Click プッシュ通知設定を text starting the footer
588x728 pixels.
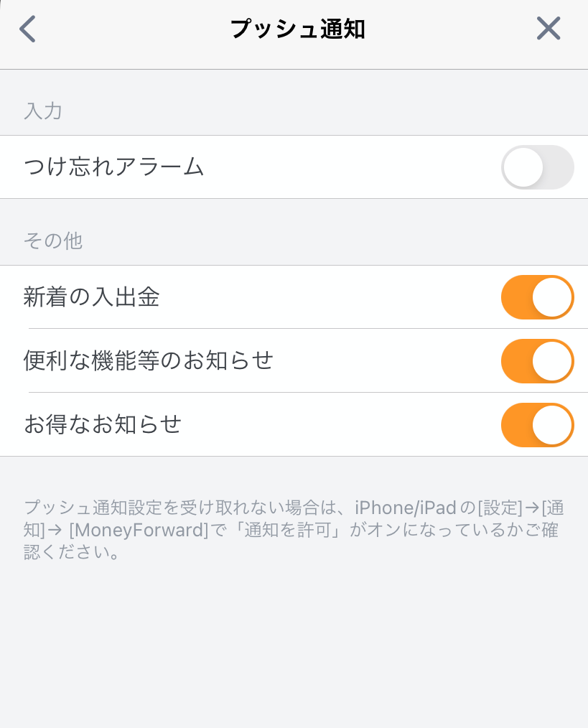point(101,508)
